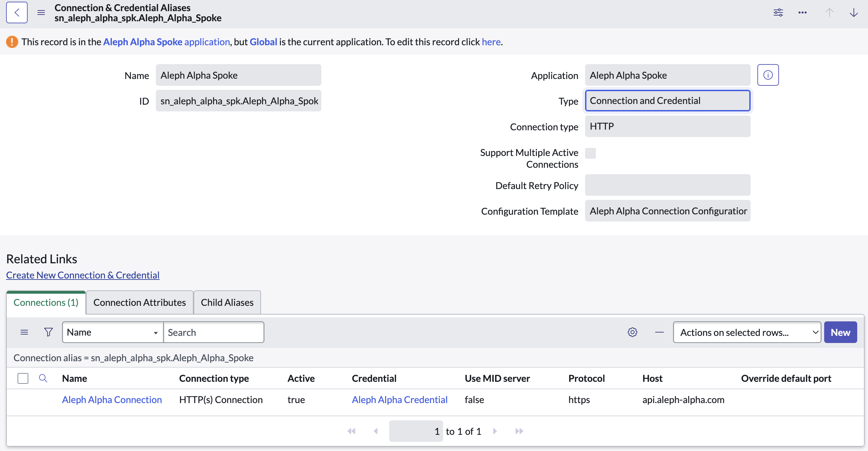Open the Aleph Alpha Spoke application link
The height and width of the screenshot is (451, 868).
coord(167,42)
